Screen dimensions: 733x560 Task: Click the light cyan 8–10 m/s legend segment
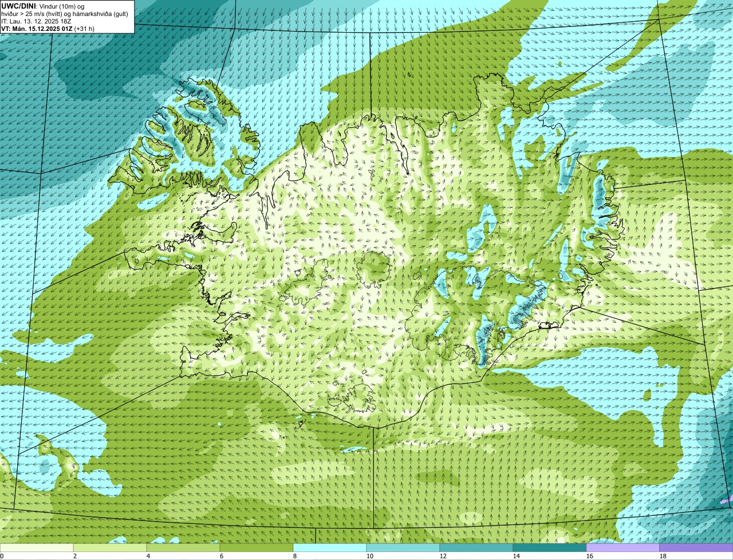coord(330,548)
